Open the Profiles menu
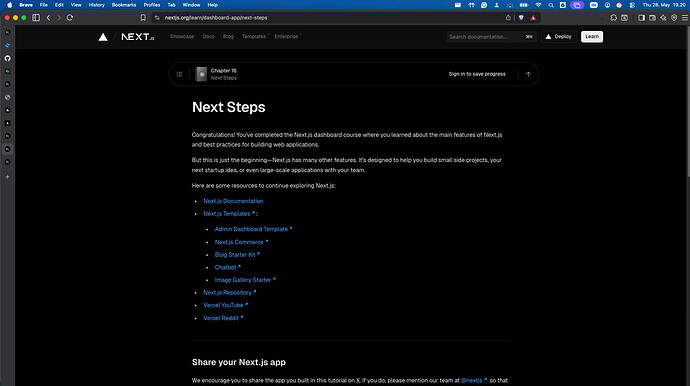Image resolution: width=690 pixels, height=386 pixels. tap(152, 5)
